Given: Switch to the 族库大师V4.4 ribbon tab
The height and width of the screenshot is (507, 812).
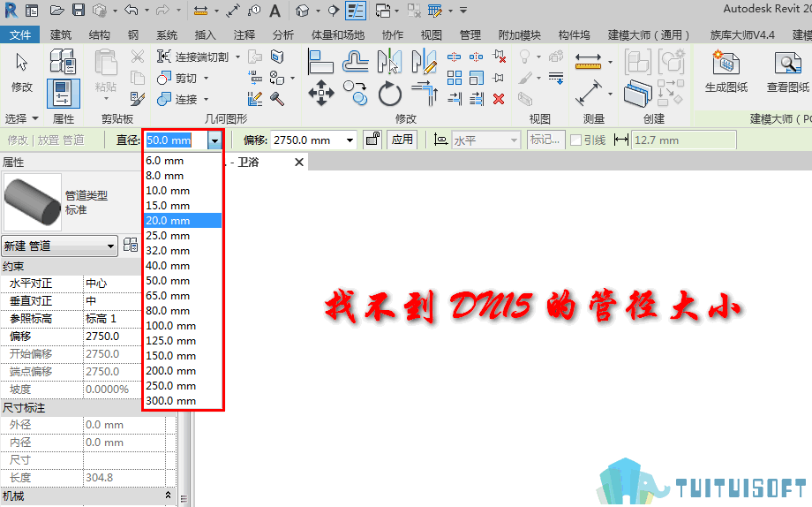Looking at the screenshot, I should (742, 34).
